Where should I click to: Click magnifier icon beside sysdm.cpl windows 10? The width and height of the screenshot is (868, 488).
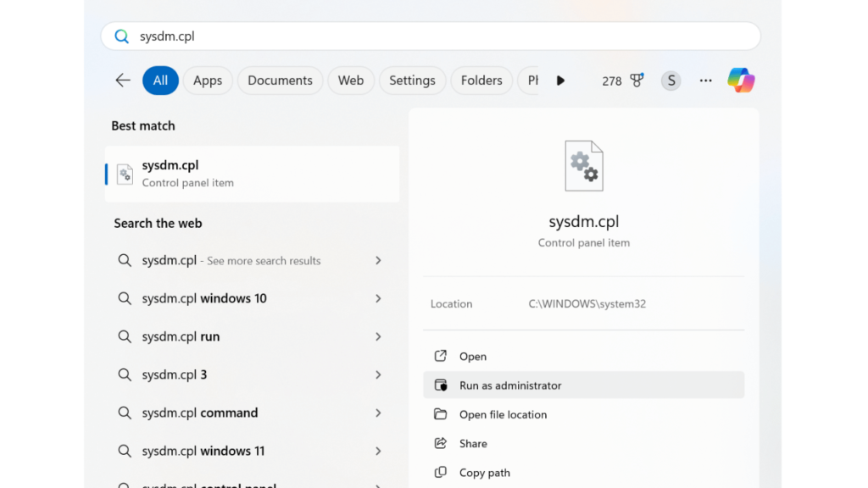click(x=125, y=298)
